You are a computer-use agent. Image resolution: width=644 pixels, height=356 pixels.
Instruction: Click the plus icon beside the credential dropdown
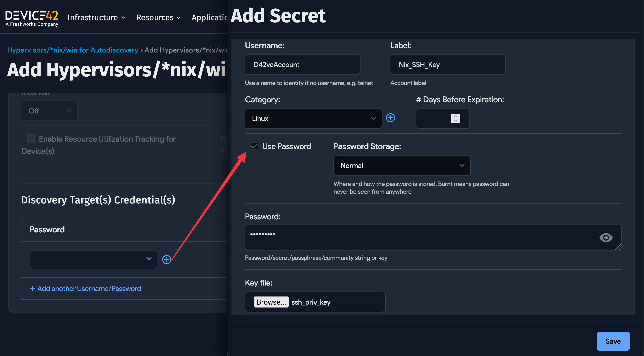pos(167,260)
